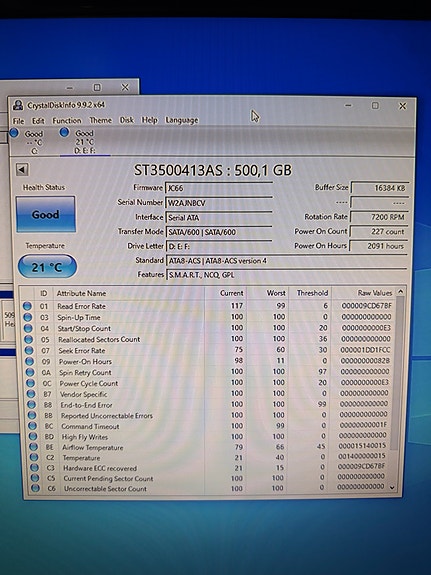Open the Disk menu
The width and height of the screenshot is (431, 575).
tap(127, 120)
